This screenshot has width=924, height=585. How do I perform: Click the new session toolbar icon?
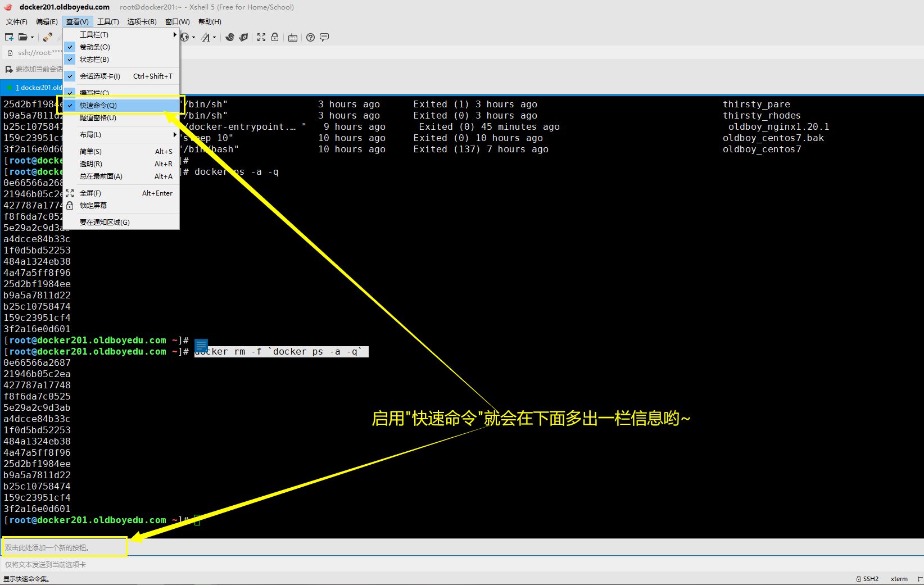coord(9,37)
